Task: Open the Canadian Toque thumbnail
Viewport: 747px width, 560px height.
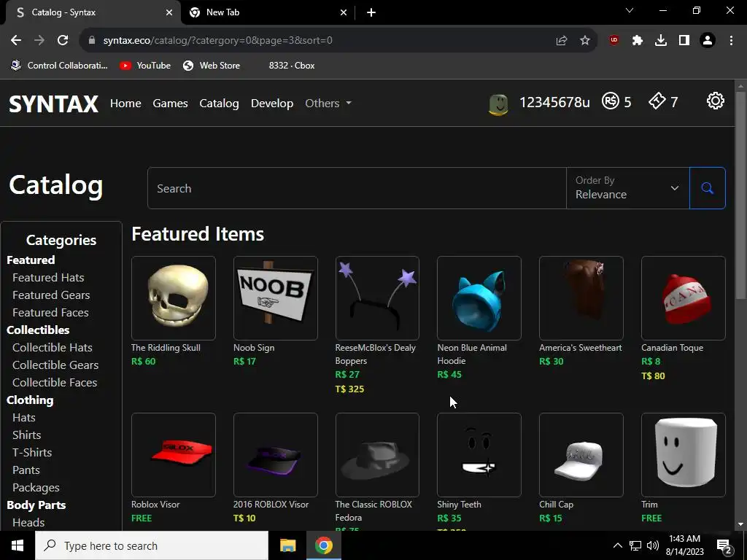Action: (683, 298)
